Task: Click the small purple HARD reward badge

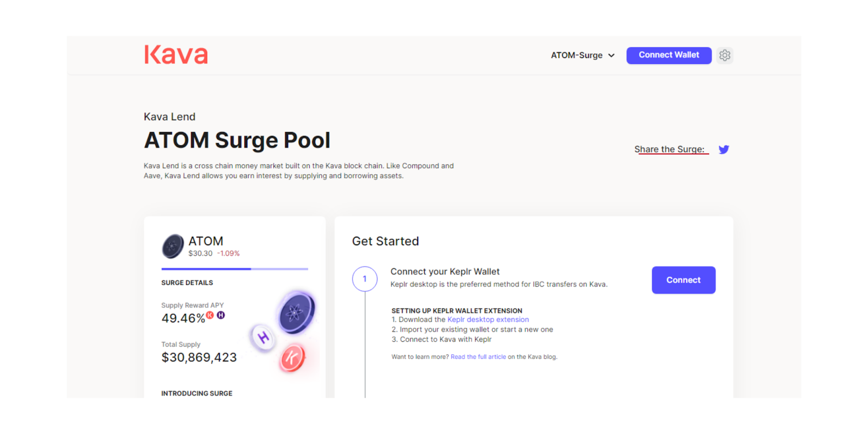Action: (221, 315)
